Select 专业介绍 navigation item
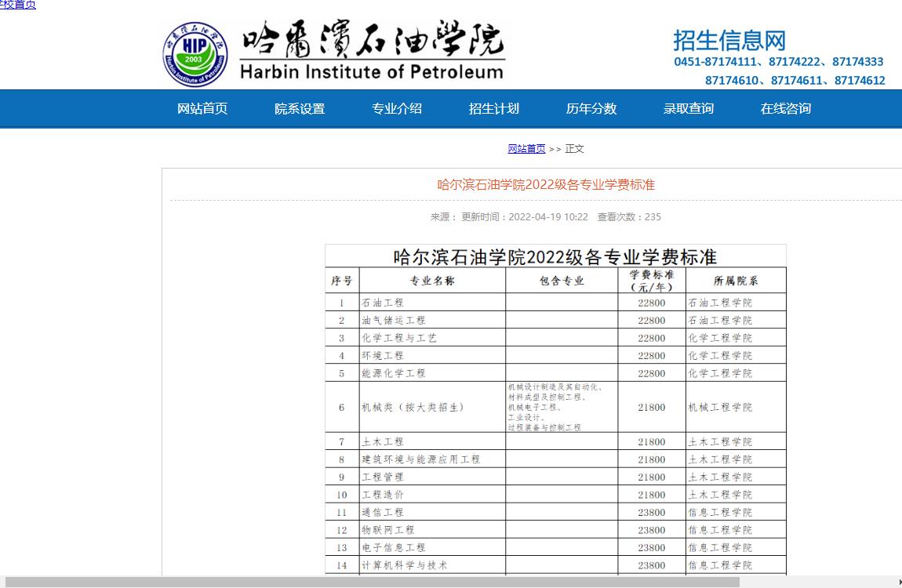Screen dimensions: 902x588 pyautogui.click(x=396, y=109)
